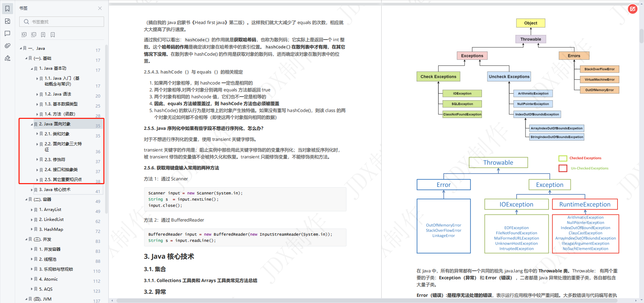Click the document vertical scrollbar thumb

tap(641, 36)
